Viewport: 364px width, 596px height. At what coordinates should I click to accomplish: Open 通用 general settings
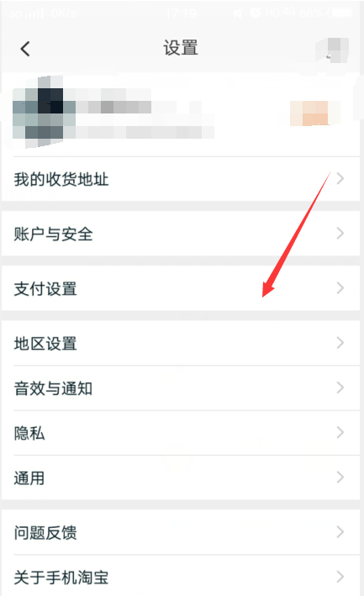coord(181,477)
